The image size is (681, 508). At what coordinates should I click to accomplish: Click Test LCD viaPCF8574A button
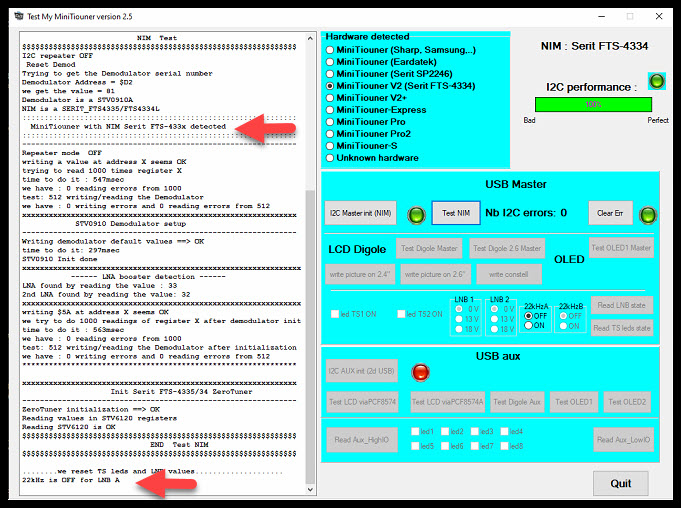pyautogui.click(x=447, y=402)
